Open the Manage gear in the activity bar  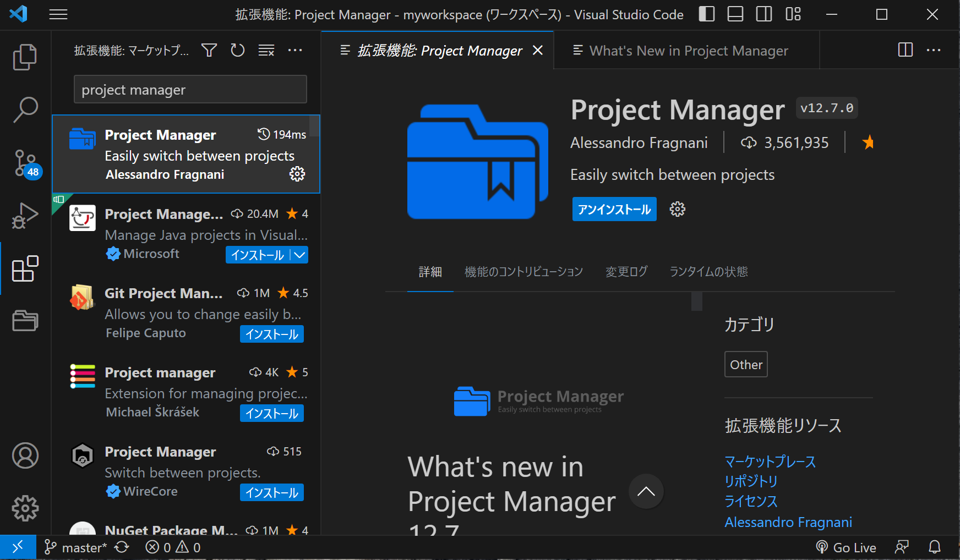[x=25, y=508]
